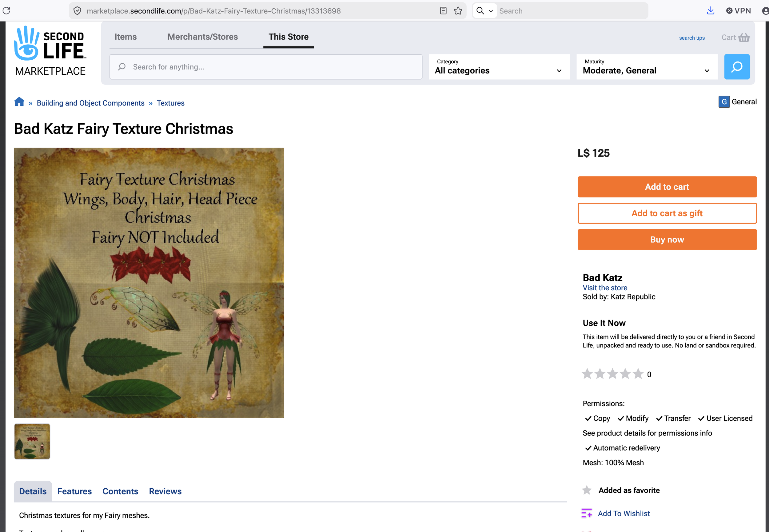Click the browser address bar URL
The image size is (769, 532).
(214, 11)
